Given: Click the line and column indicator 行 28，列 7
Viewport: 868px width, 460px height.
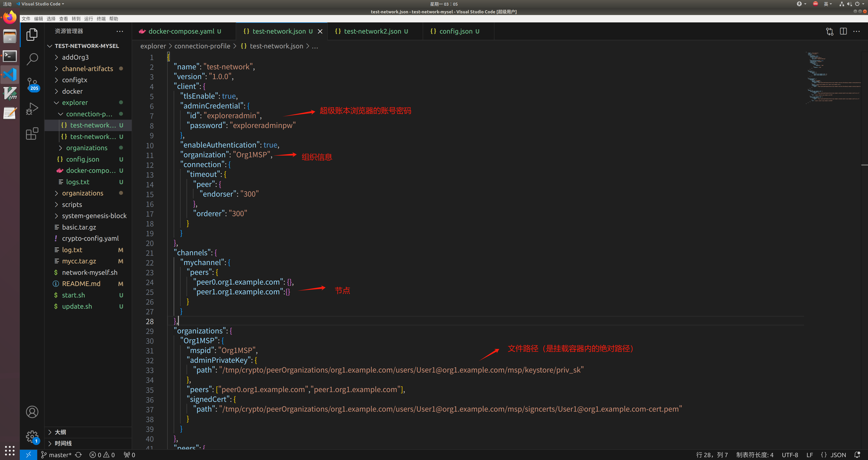Looking at the screenshot, I should [x=712, y=455].
